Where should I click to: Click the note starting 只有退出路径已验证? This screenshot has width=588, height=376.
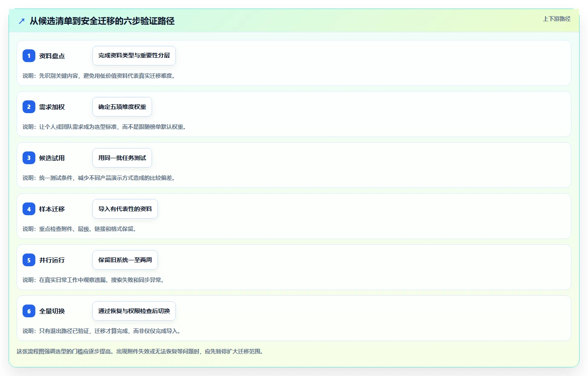point(102,331)
